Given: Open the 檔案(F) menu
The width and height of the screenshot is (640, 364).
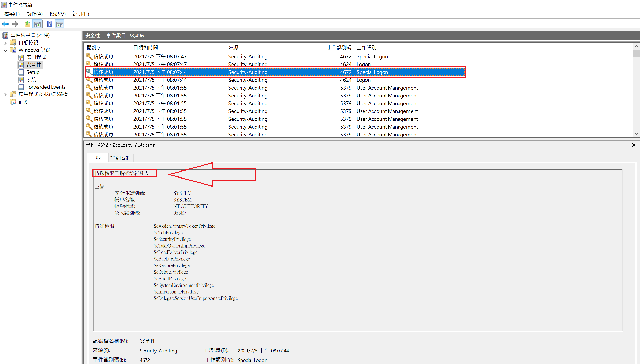Looking at the screenshot, I should point(12,14).
